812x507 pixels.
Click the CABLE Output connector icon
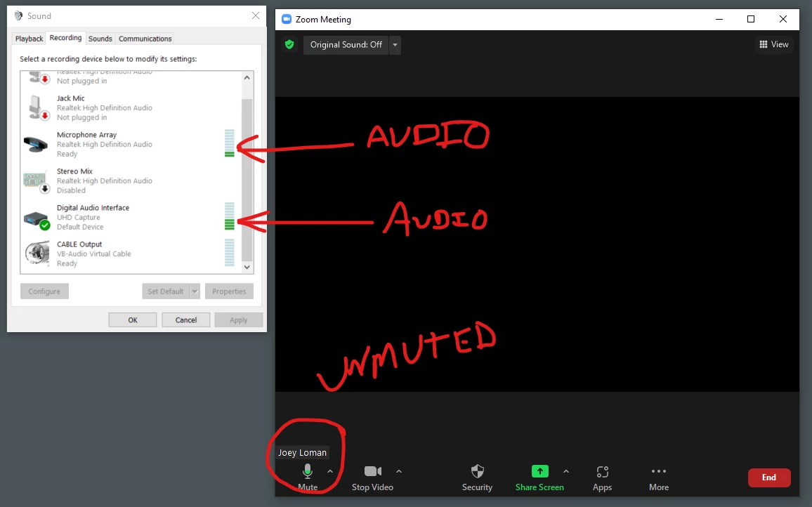pos(37,253)
